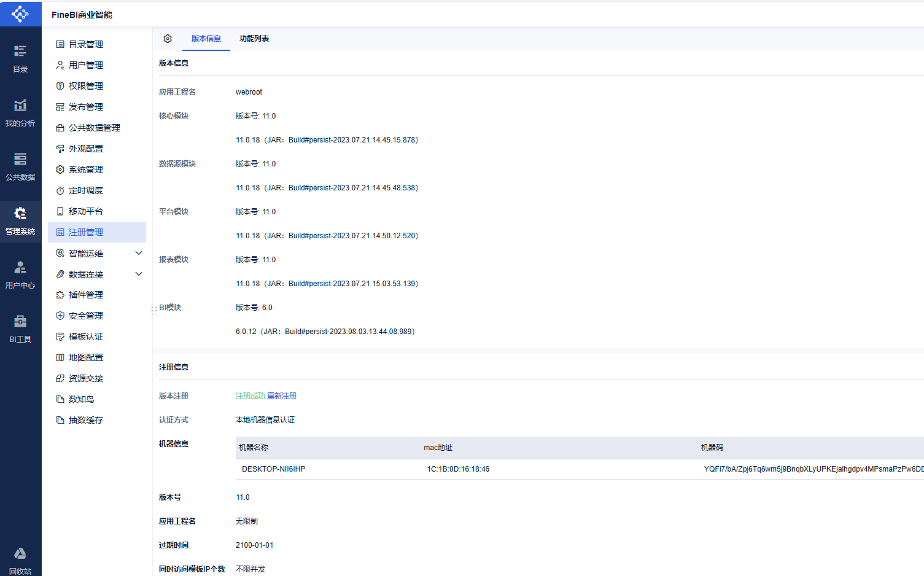
Task: Click build text ending 14.50.12.520
Action: click(327, 236)
